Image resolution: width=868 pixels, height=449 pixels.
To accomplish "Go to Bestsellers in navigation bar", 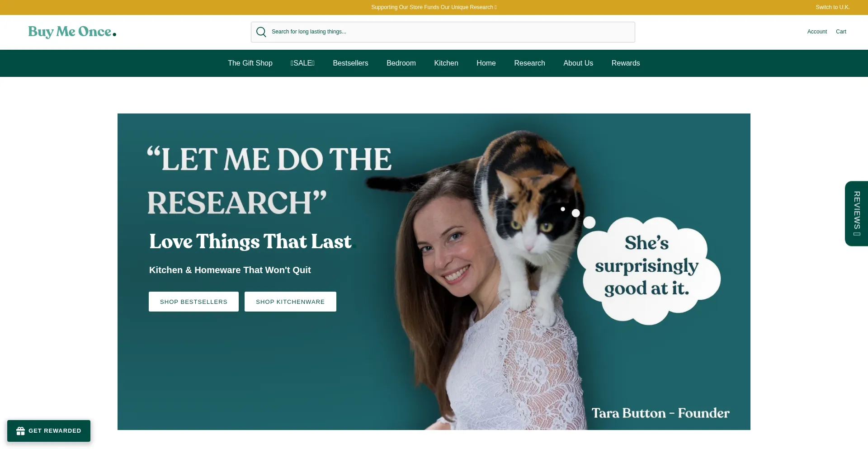I will (350, 63).
